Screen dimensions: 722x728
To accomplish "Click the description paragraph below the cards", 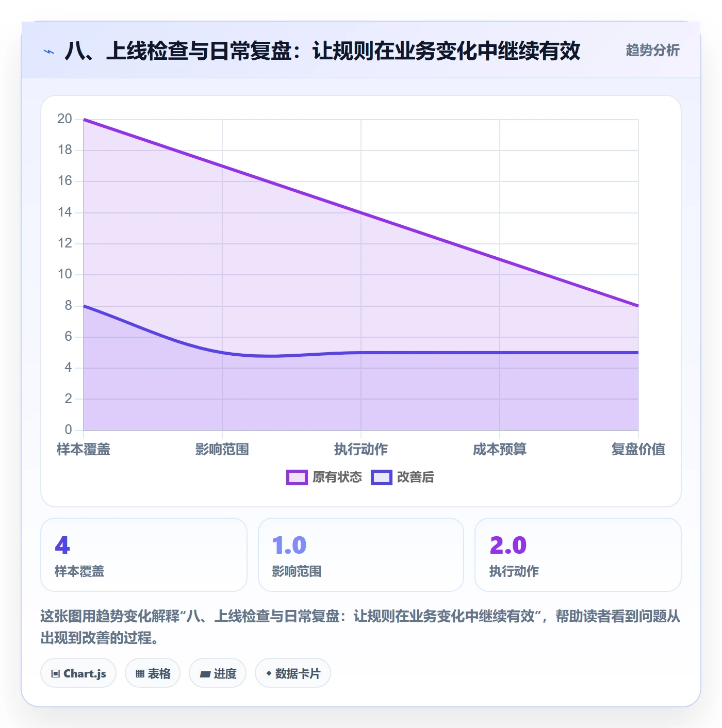I will pos(361,627).
